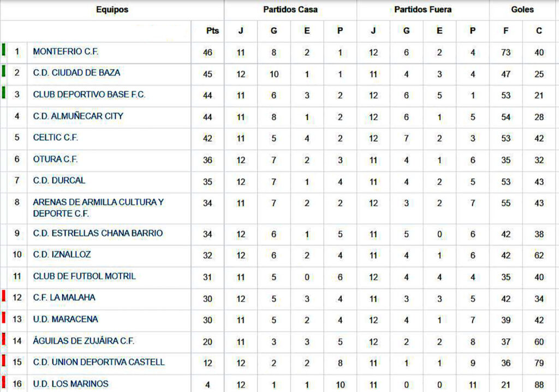Open the C.D. ALMUÑECAR CITY team page
The width and height of the screenshot is (559, 392).
coord(78,116)
